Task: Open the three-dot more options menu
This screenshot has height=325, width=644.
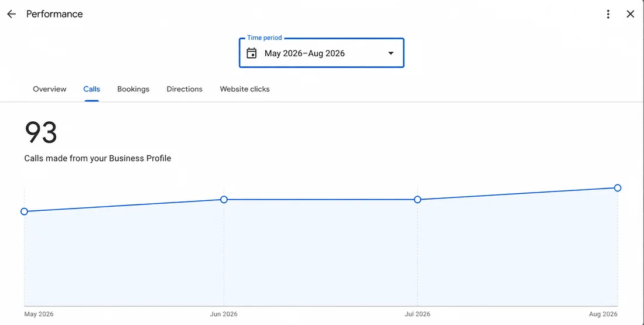Action: tap(608, 14)
